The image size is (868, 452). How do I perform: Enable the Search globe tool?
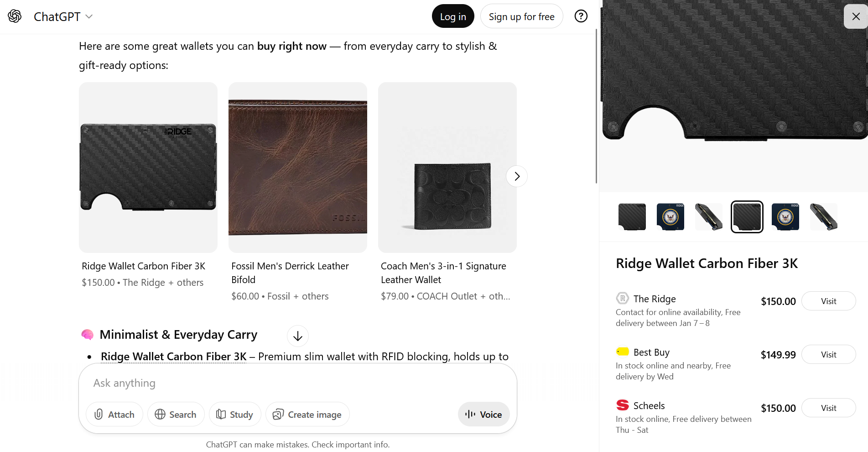pyautogui.click(x=176, y=414)
